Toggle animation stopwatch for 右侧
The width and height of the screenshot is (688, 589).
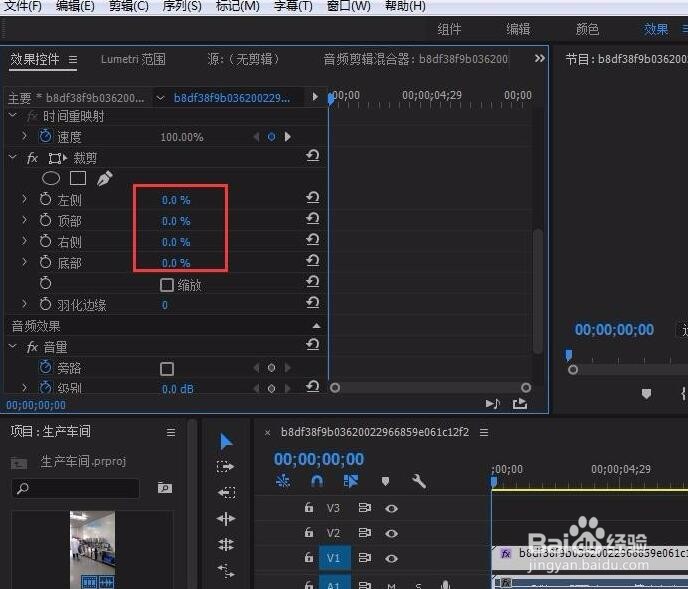click(45, 241)
